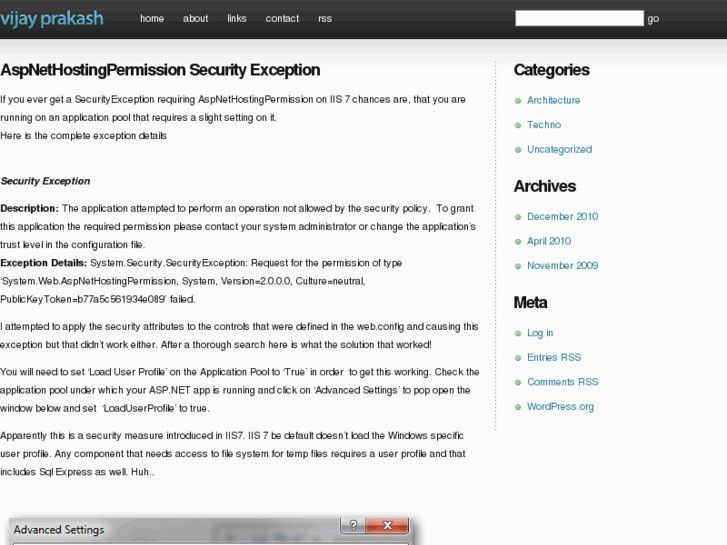Click the bold Exception Details: label

point(44,263)
